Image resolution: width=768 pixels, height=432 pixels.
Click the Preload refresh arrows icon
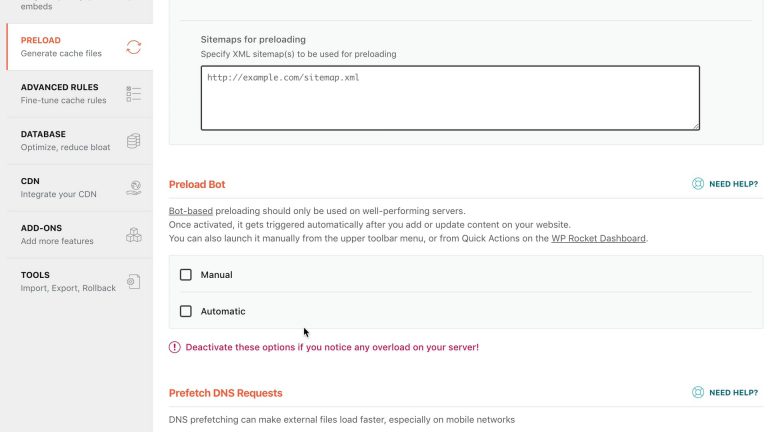[134, 47]
